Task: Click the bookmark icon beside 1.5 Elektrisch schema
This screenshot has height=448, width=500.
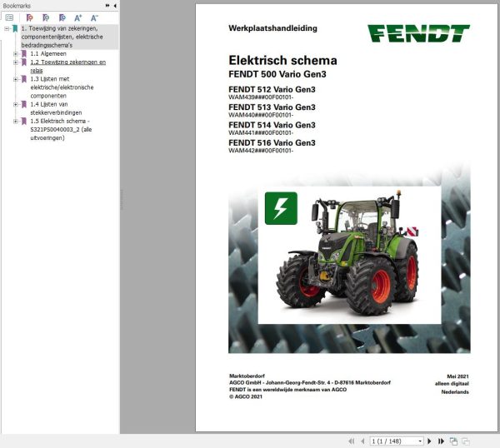Action: (24, 121)
